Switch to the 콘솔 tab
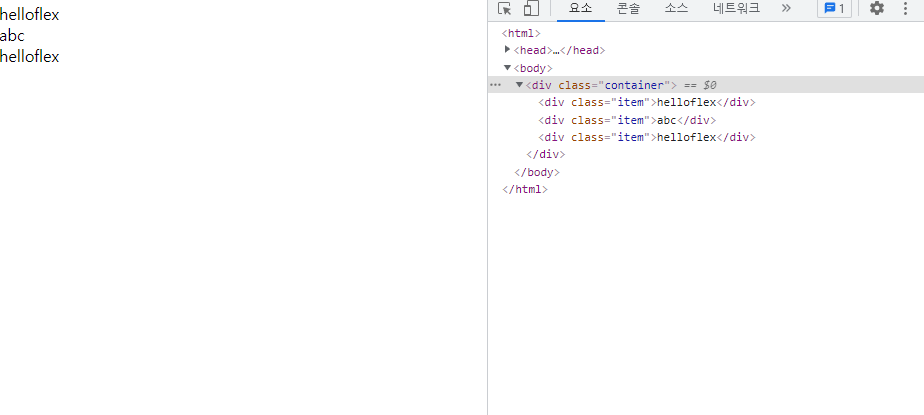The width and height of the screenshot is (924, 415). coord(628,9)
